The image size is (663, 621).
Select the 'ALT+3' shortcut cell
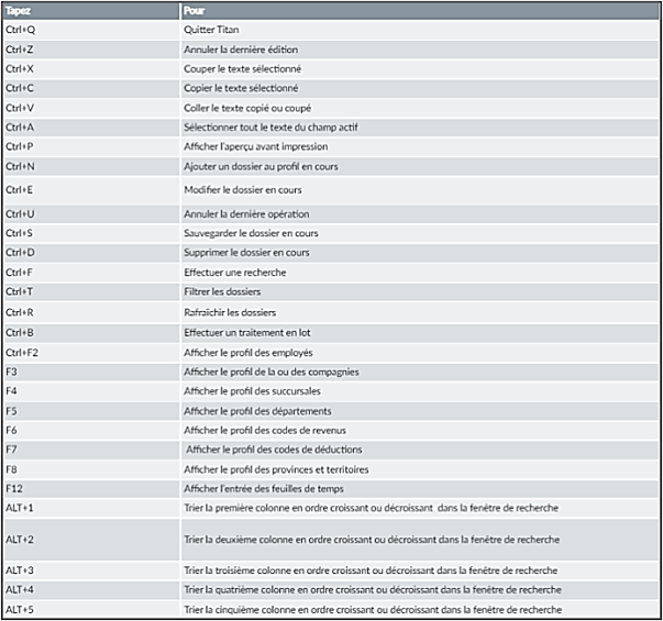91,571
